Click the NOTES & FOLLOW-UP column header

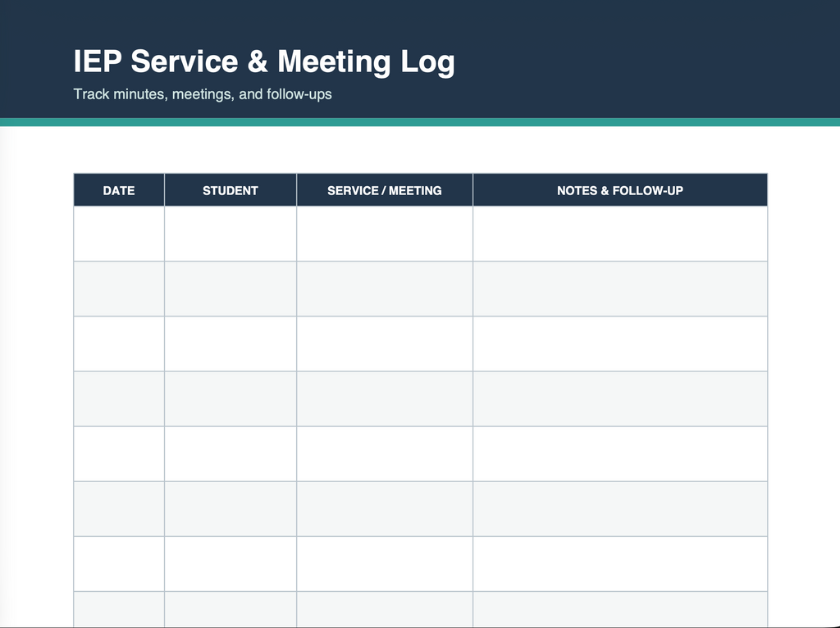(x=620, y=190)
